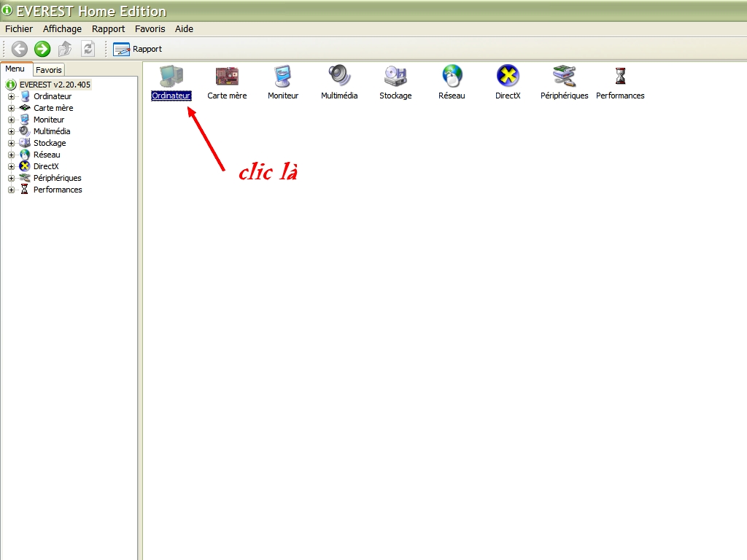The height and width of the screenshot is (560, 747).
Task: Select the EVEREST v2.20.405 root node
Action: pos(55,85)
